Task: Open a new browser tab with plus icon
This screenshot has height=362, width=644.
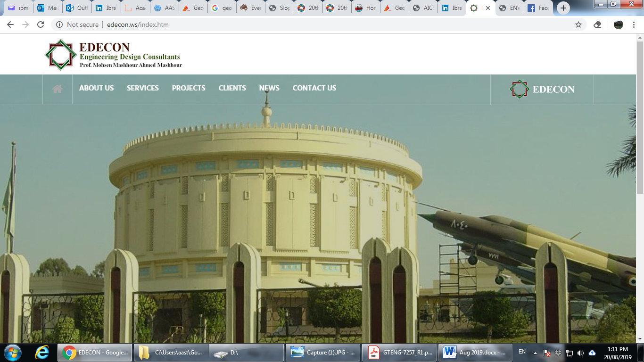Action: click(x=563, y=8)
